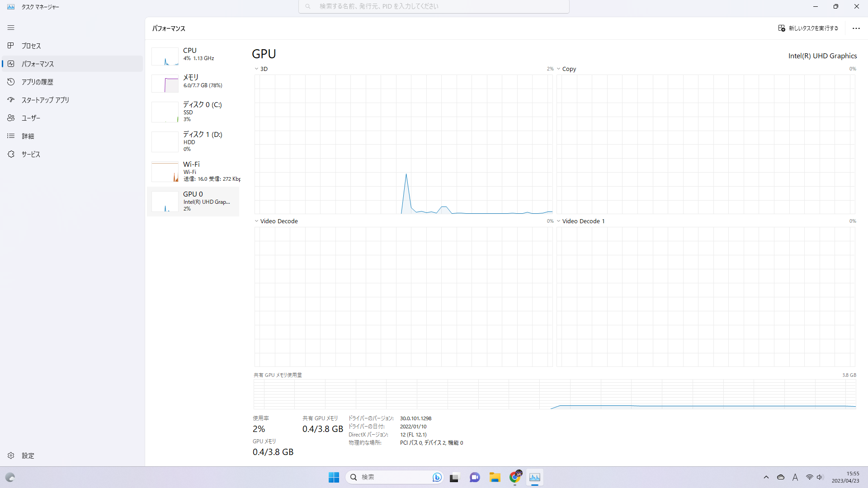
Task: Expand the 3D engine dropdown chevron
Action: point(256,69)
